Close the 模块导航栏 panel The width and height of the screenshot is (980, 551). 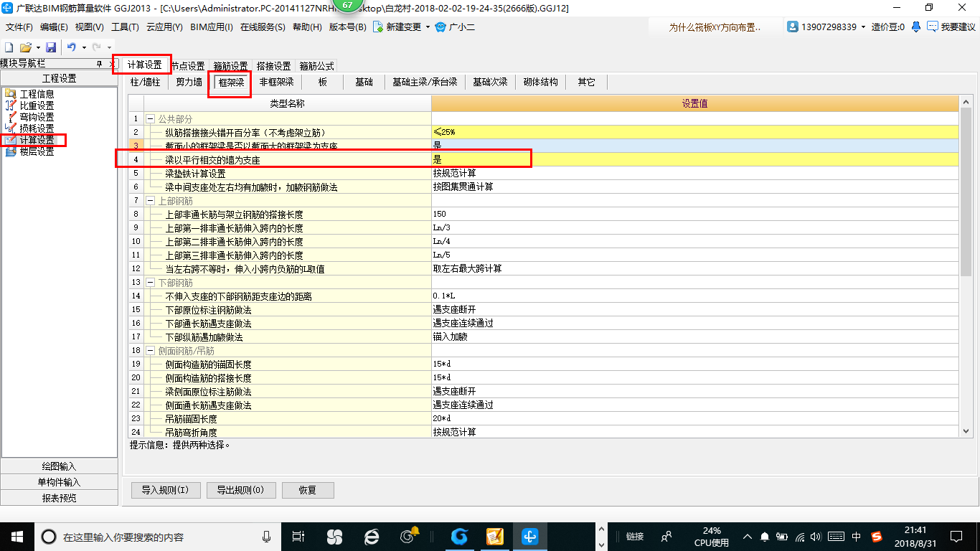click(112, 64)
